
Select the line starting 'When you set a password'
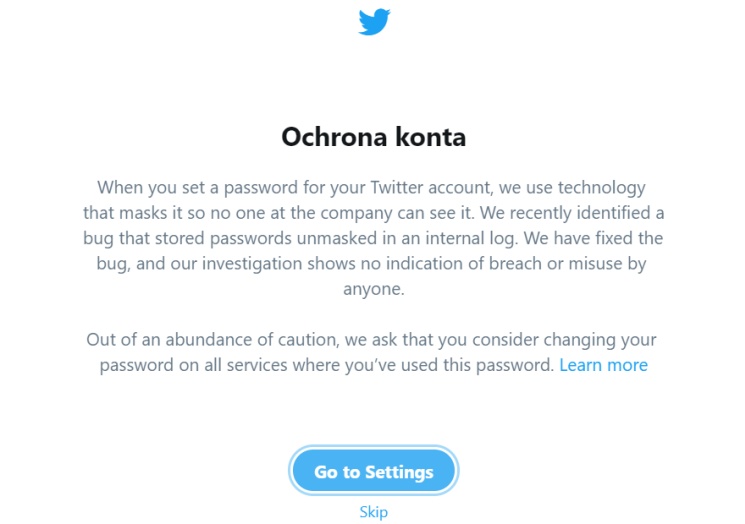point(372,188)
